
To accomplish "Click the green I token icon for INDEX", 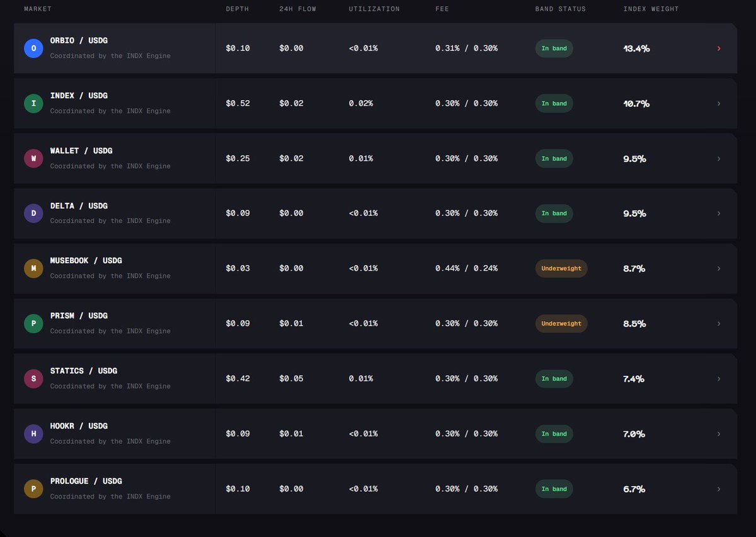I will 33,103.
